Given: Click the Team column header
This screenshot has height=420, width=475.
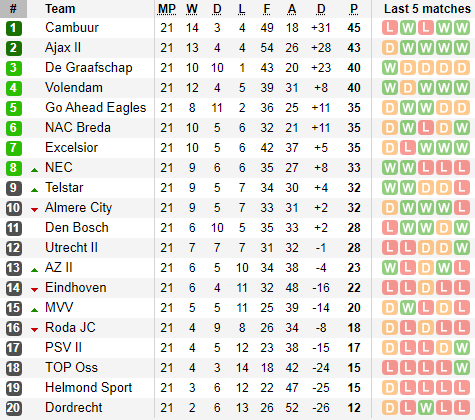Looking at the screenshot, I should tap(60, 9).
